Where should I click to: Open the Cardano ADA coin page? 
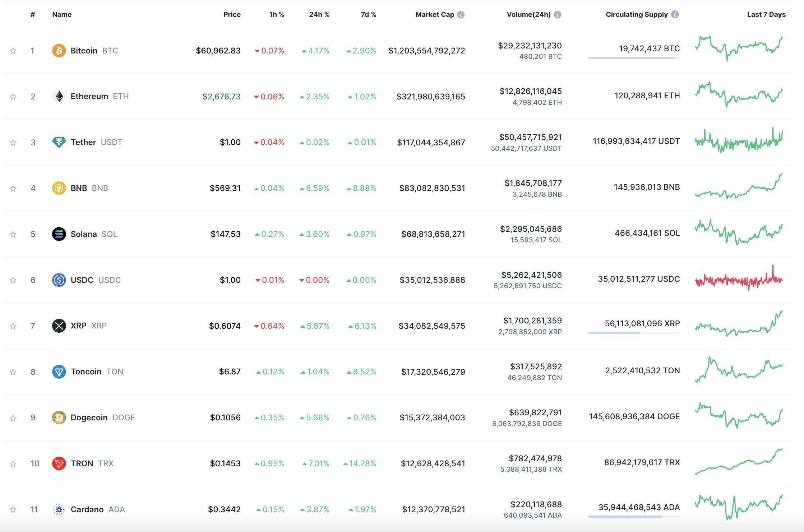(87, 509)
